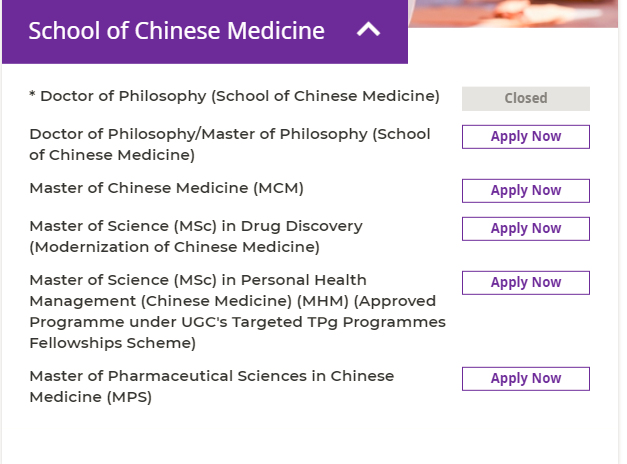Open MSc in Drug Discovery programme title
627x464 pixels.
(x=196, y=236)
